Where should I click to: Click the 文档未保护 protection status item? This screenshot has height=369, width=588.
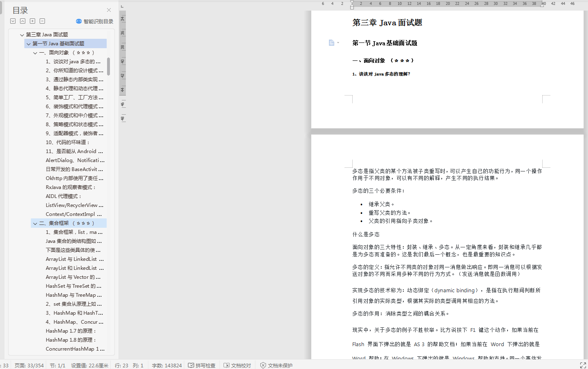[x=276, y=365]
